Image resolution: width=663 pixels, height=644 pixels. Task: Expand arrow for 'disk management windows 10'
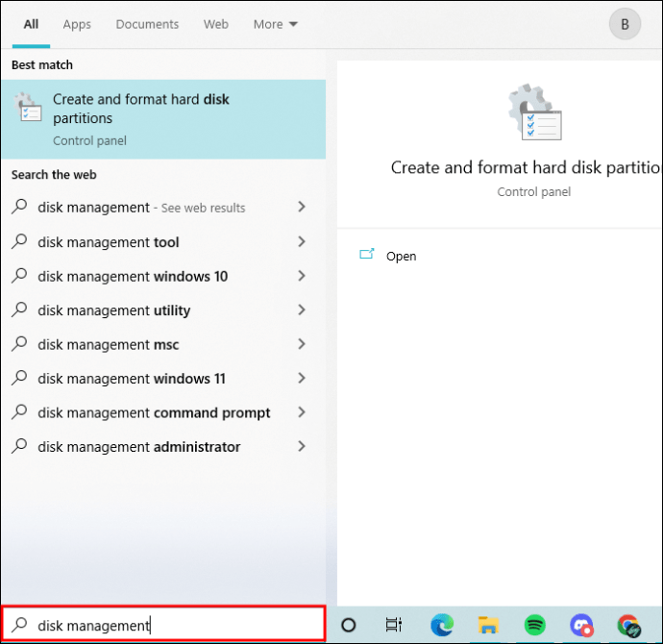(302, 276)
